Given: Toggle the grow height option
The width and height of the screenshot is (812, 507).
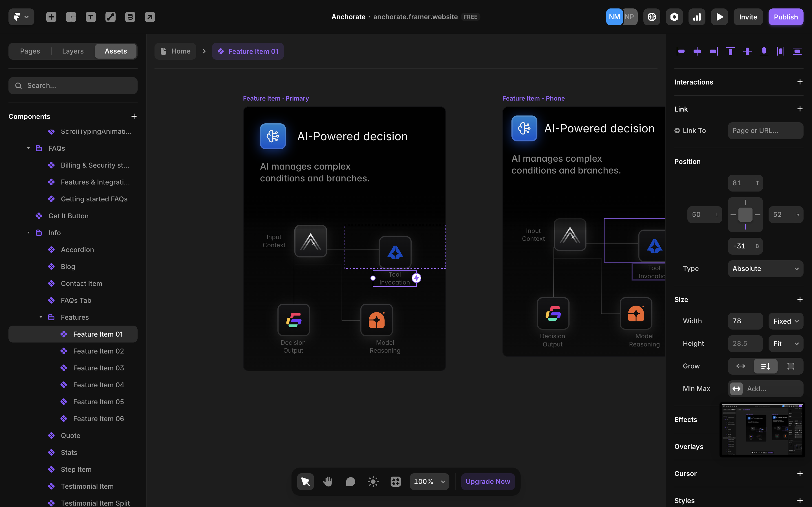Looking at the screenshot, I should coord(765,366).
